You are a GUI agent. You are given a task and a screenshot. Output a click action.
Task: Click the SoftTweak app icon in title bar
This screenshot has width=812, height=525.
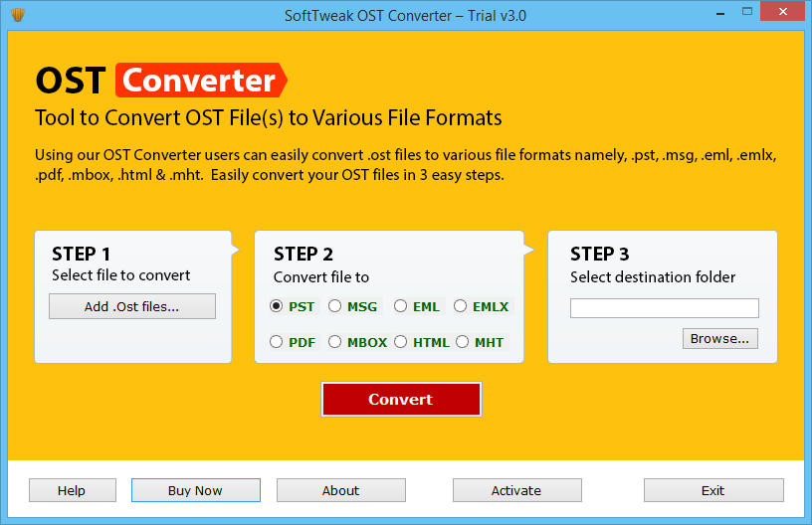pyautogui.click(x=18, y=15)
